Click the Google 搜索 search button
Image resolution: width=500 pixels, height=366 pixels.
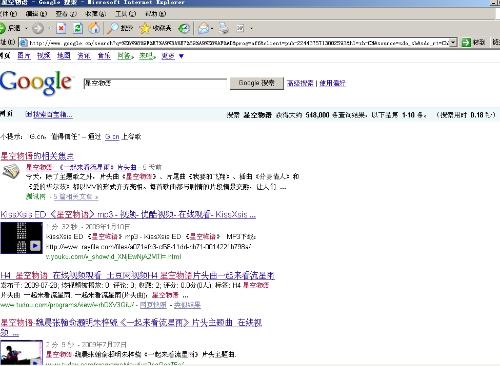click(x=257, y=83)
